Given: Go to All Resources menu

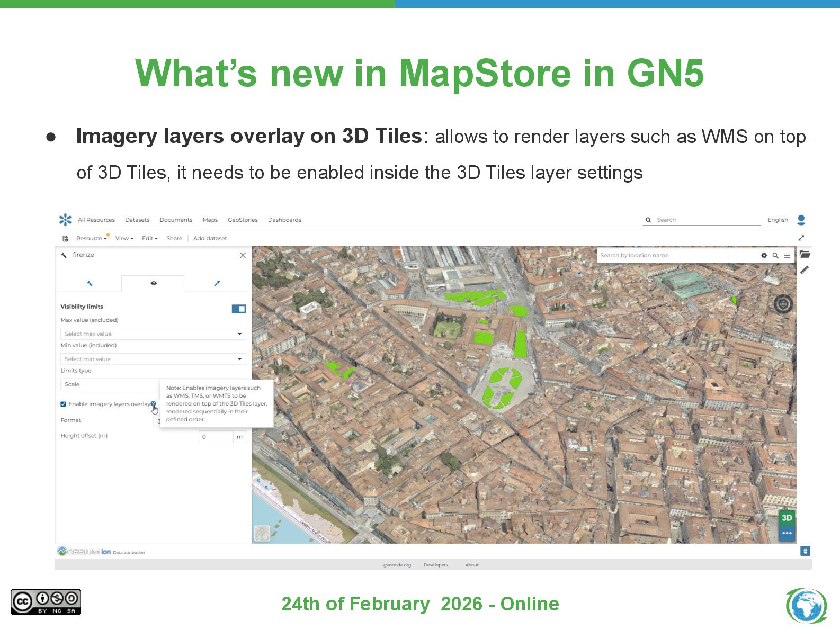Looking at the screenshot, I should coord(96,220).
